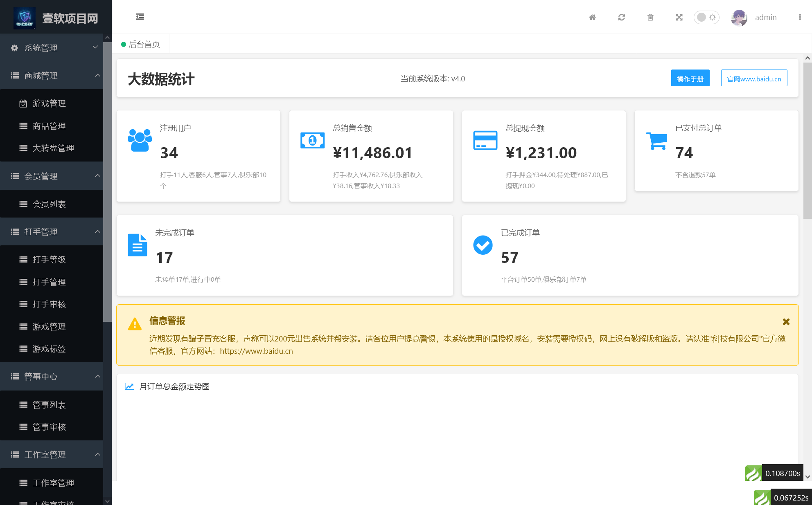The height and width of the screenshot is (505, 812).
Task: Click the 操作手册 button
Action: pos(690,79)
